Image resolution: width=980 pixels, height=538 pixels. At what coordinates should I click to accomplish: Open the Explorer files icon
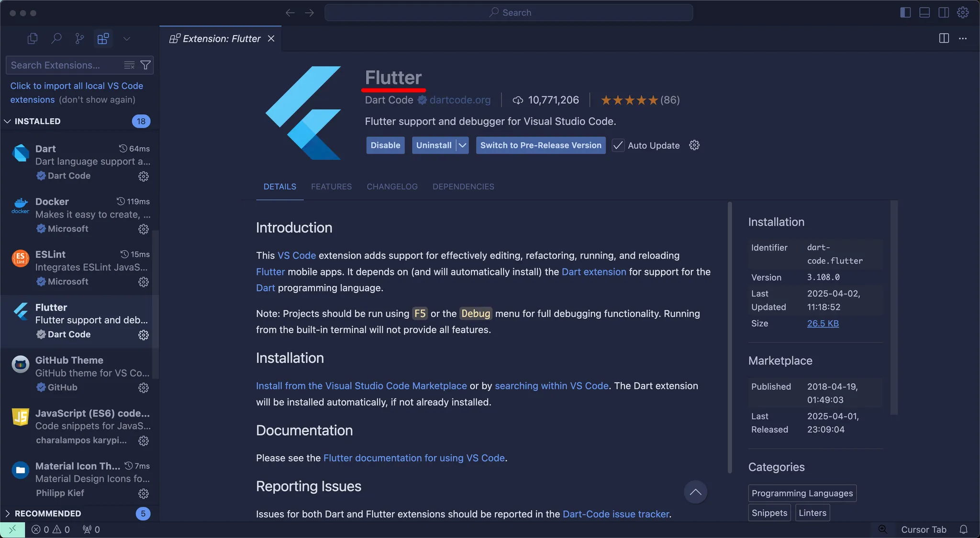click(x=33, y=38)
